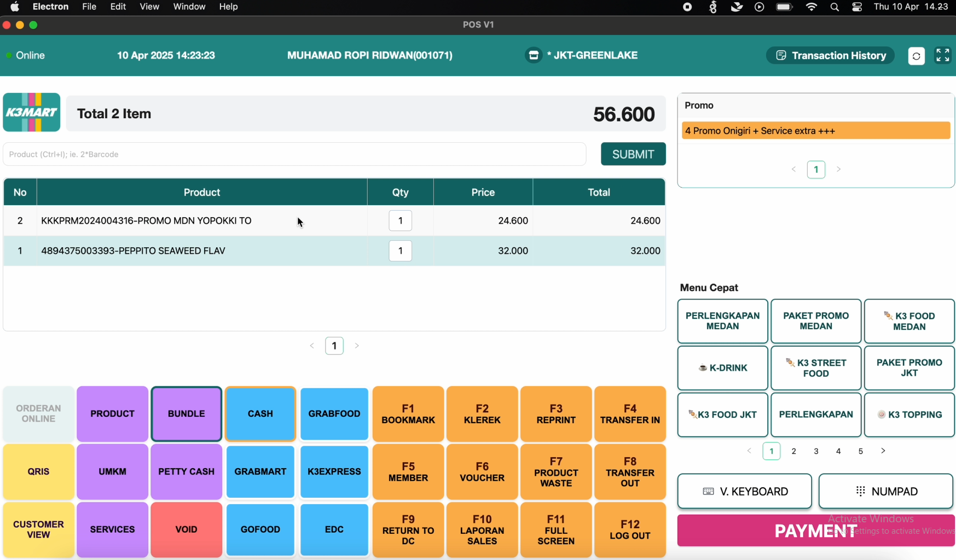Select the CASH payment button

point(260,414)
